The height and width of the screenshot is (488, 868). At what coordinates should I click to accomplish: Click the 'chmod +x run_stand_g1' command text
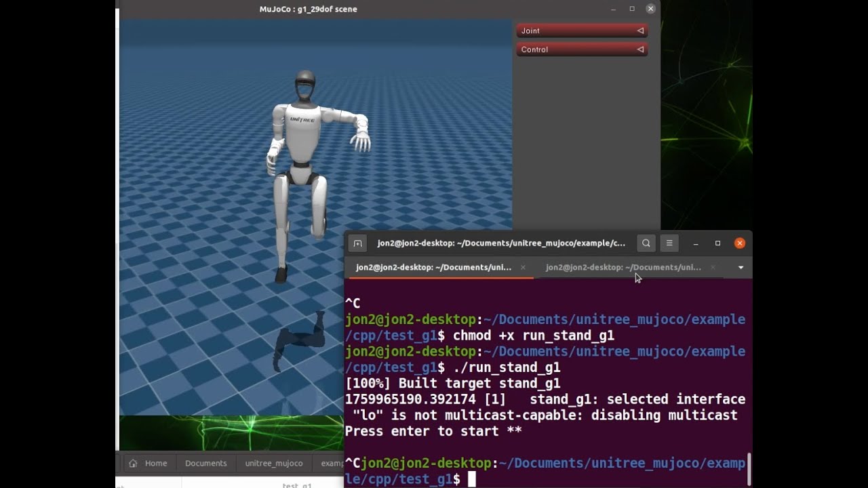(534, 335)
